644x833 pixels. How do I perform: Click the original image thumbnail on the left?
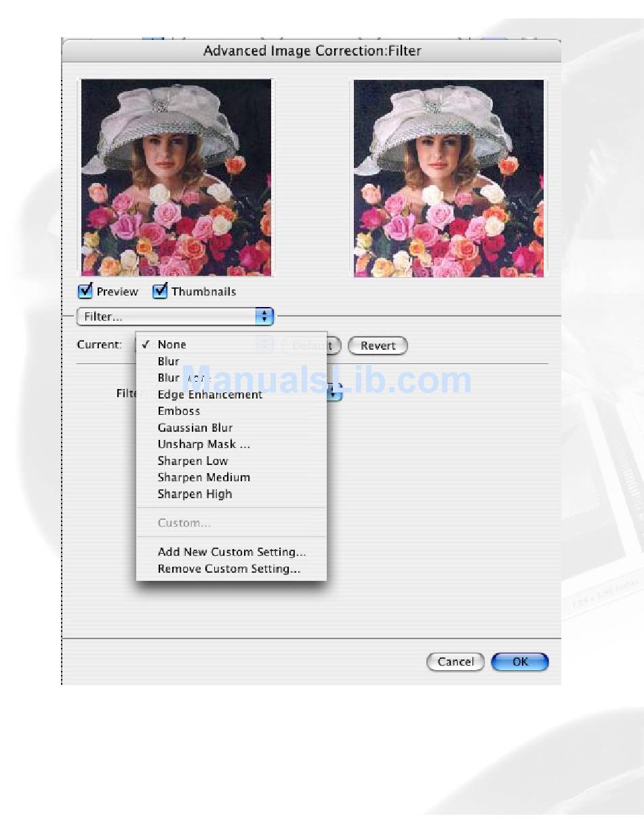pos(176,178)
